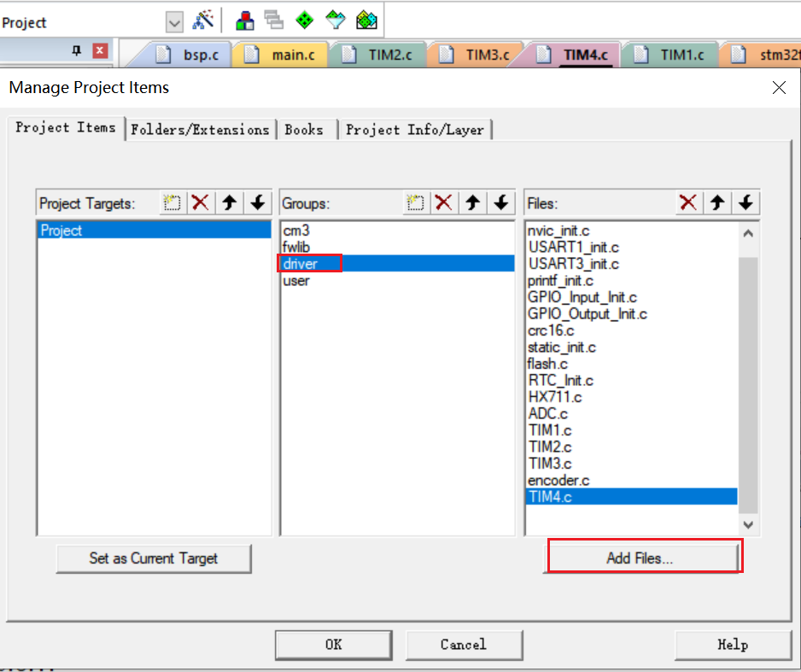Click the Files move-down arrow icon

pos(745,202)
